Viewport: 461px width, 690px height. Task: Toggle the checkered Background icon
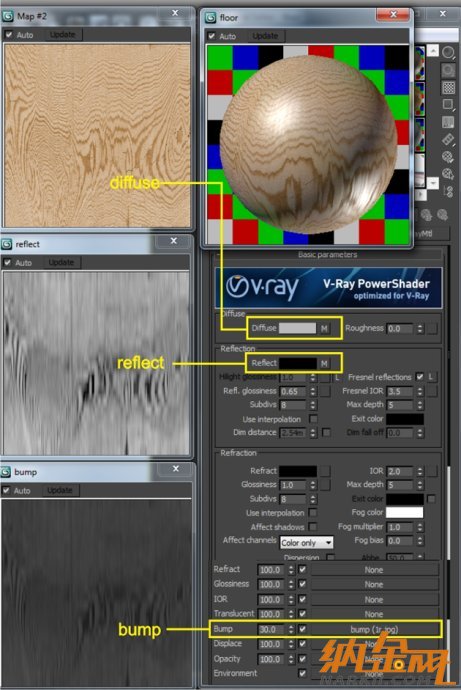click(x=448, y=87)
